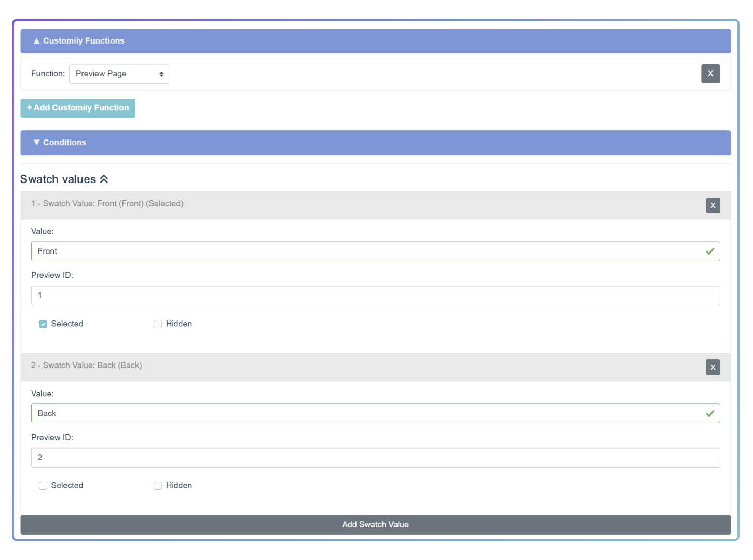
Task: Check Hidden for the Front swatch
Action: point(158,324)
